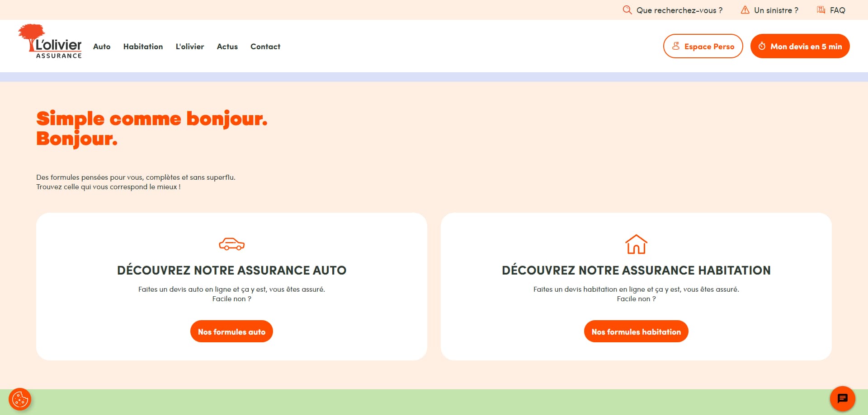Open the Habitation menu
Viewport: 868px width, 415px height.
pos(143,47)
